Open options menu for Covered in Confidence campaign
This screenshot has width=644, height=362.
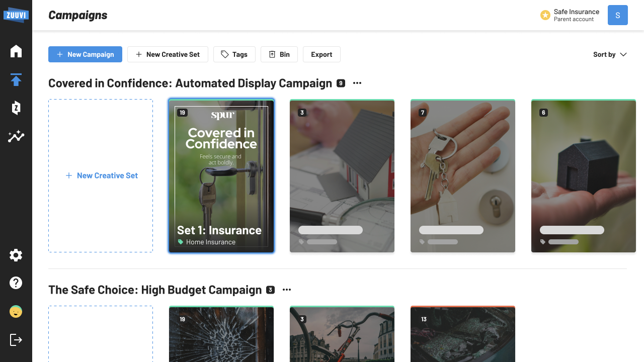[357, 83]
